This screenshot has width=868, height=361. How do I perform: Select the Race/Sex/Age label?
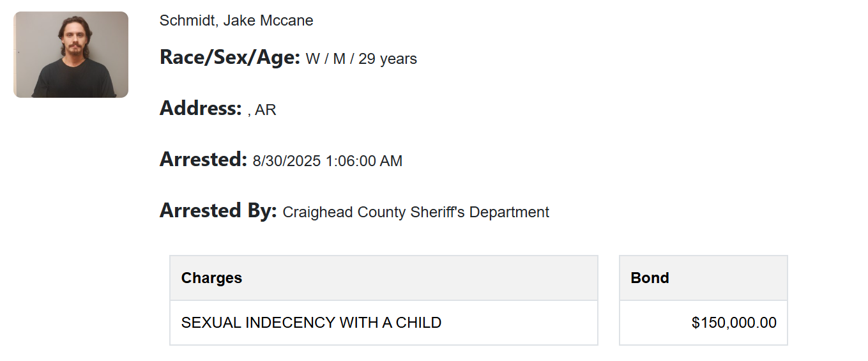(x=230, y=58)
